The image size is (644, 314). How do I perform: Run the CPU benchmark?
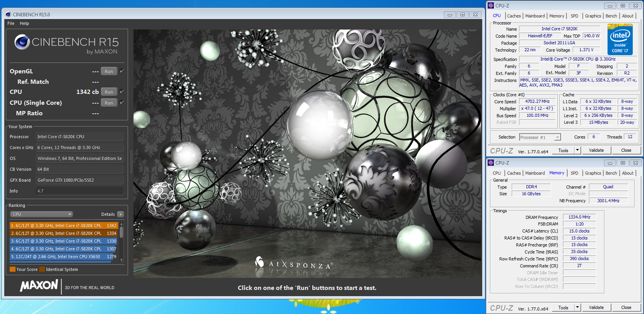click(x=109, y=92)
